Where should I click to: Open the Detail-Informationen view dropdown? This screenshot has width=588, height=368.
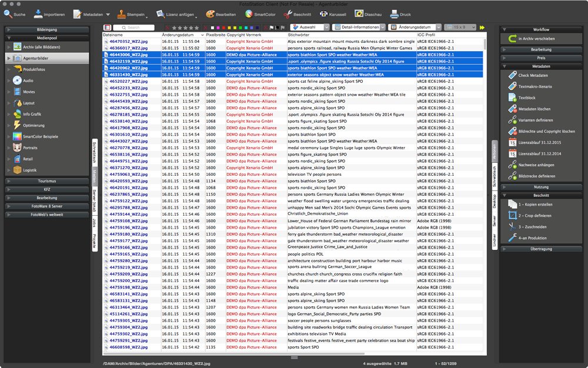click(359, 28)
